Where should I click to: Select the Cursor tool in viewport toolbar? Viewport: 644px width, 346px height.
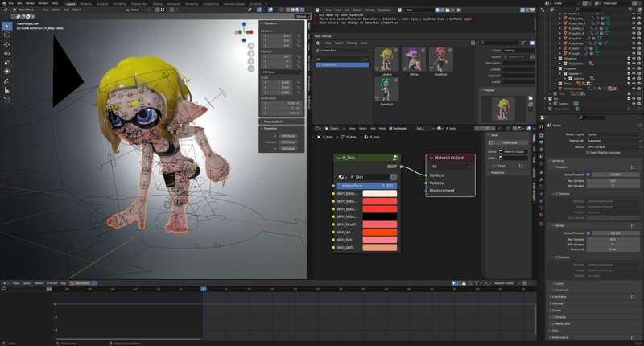7,36
